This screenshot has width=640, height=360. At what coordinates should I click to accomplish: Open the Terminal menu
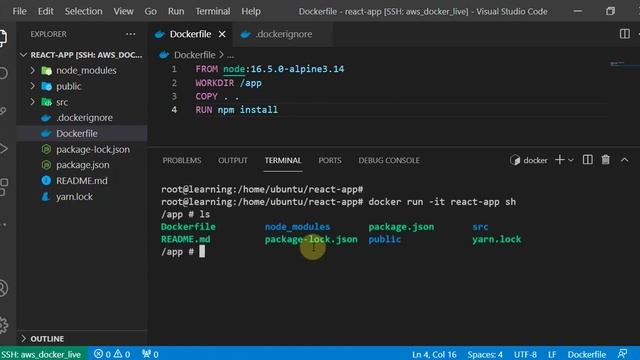click(213, 11)
